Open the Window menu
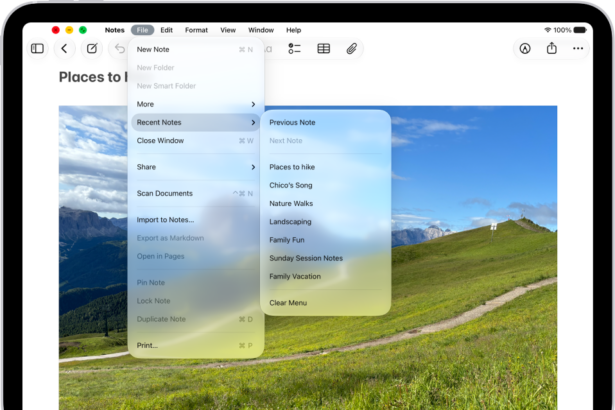The height and width of the screenshot is (410, 615). (261, 30)
